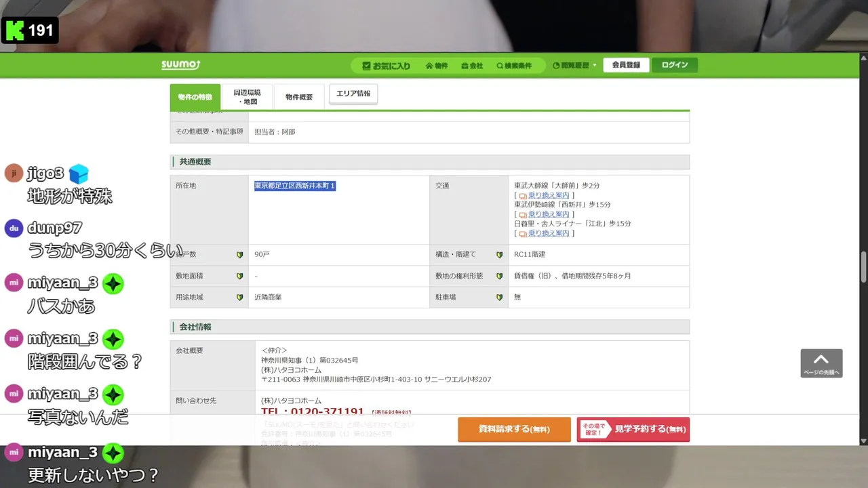This screenshot has height=488, width=868.
Task: Click the help icon beside 総戸数
Action: coord(239,255)
